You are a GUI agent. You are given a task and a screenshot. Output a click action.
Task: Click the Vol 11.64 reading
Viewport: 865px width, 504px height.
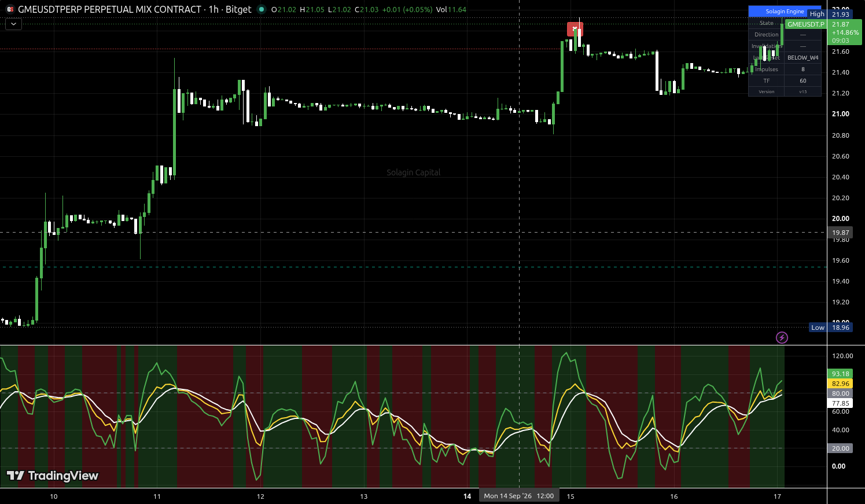[451, 9]
